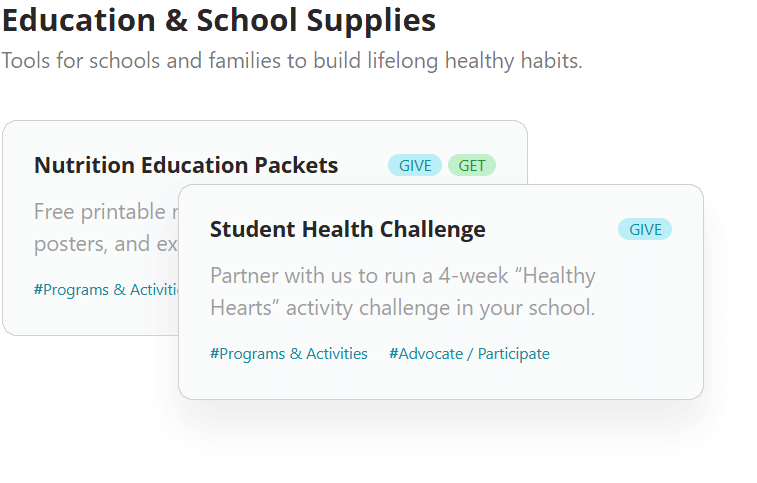Select the GIVE badge on Student Health Challenge
The image size is (757, 483).
[x=645, y=230]
